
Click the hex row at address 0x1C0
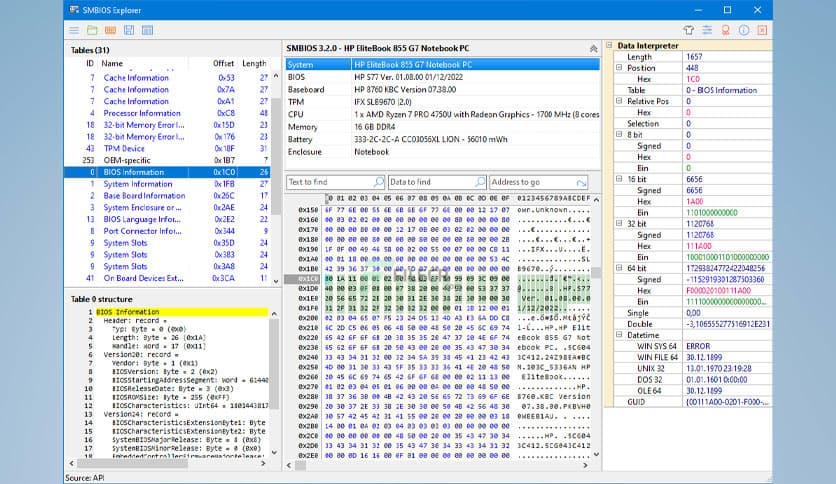438,278
